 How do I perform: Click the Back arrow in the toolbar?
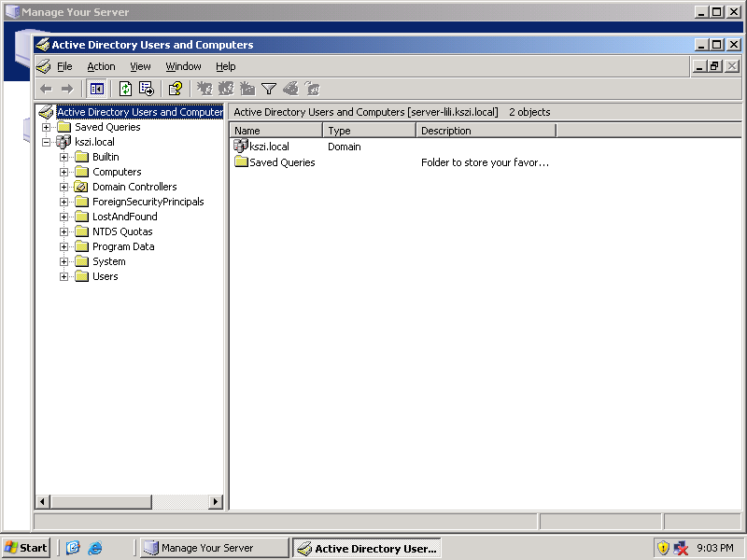[x=46, y=89]
